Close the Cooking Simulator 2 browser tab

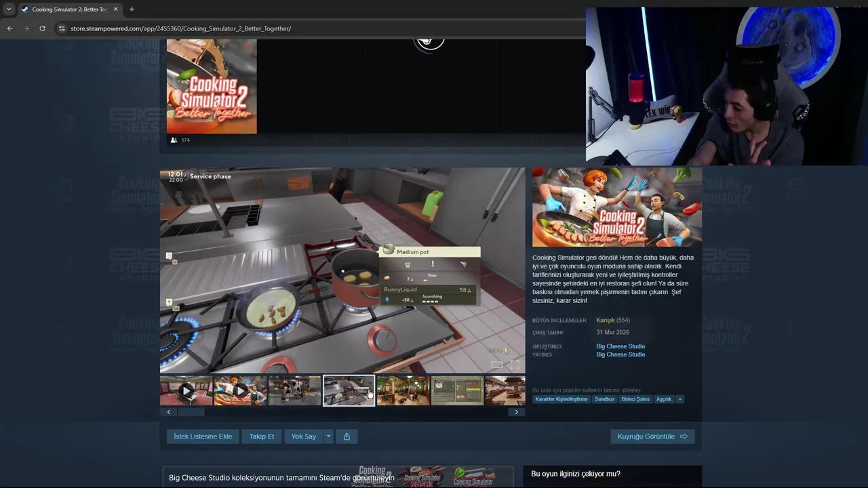(x=116, y=9)
